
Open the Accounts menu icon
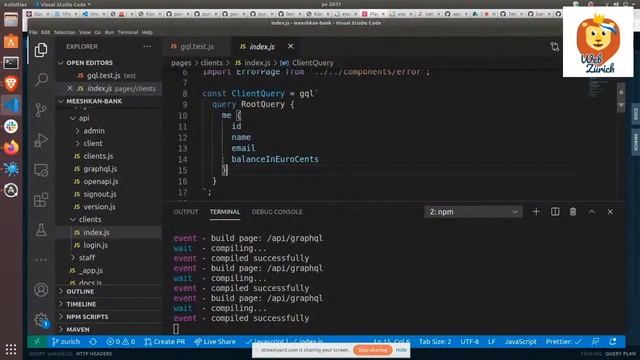[x=41, y=290]
